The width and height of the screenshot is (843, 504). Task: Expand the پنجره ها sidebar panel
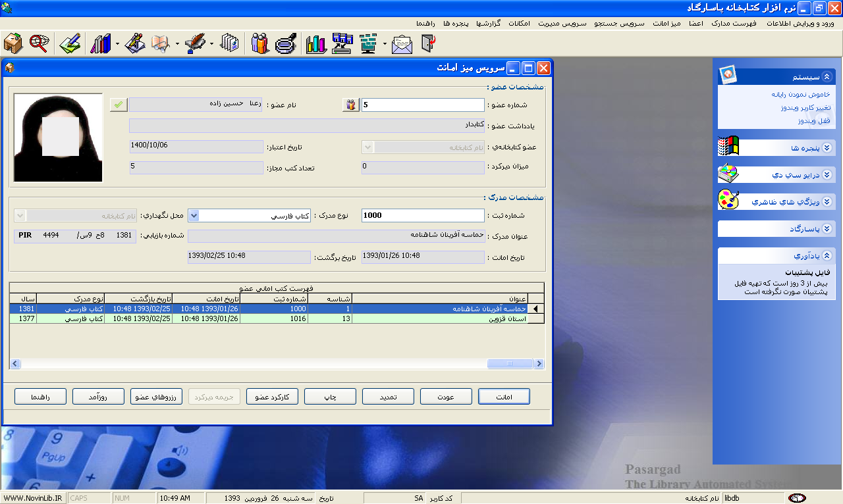(827, 148)
